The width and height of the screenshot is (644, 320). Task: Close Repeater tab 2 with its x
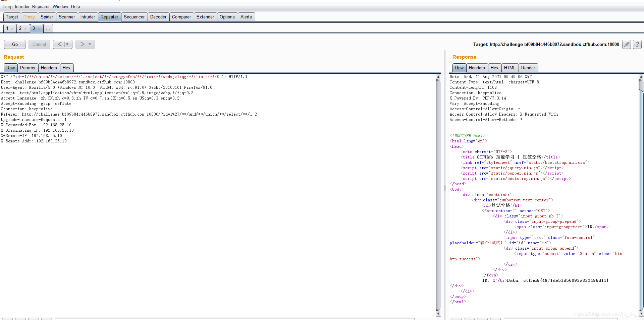(x=25, y=29)
